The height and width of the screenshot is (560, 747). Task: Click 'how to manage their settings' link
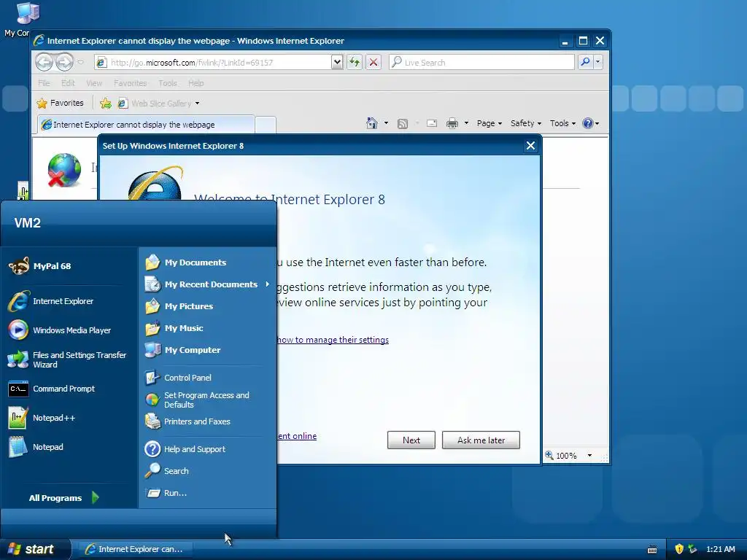(333, 340)
